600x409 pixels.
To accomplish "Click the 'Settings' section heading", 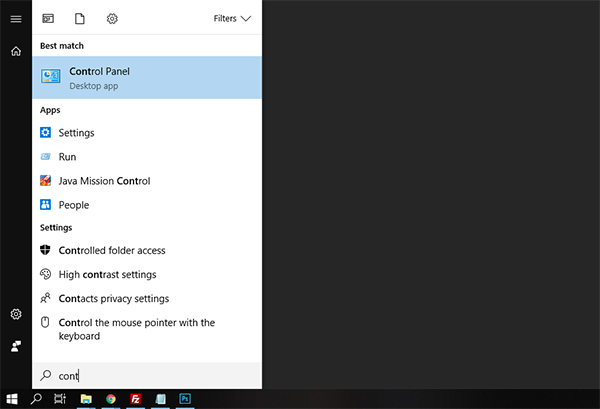I will [x=56, y=228].
